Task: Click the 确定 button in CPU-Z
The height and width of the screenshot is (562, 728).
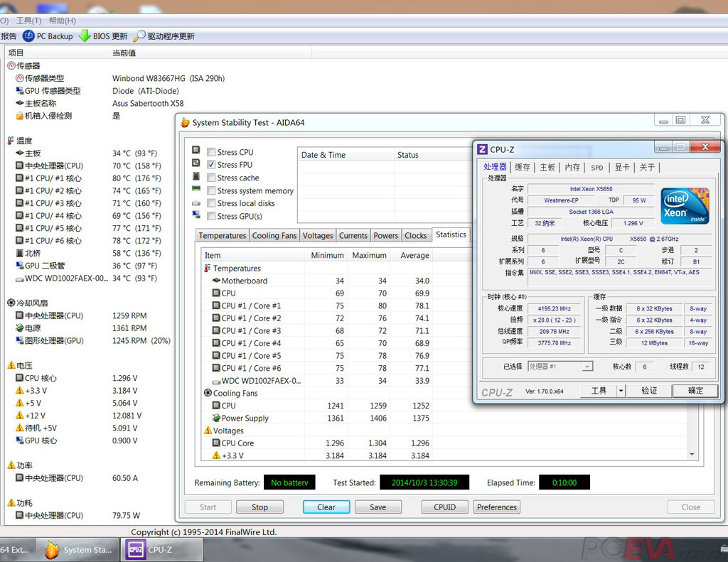Action: point(695,391)
